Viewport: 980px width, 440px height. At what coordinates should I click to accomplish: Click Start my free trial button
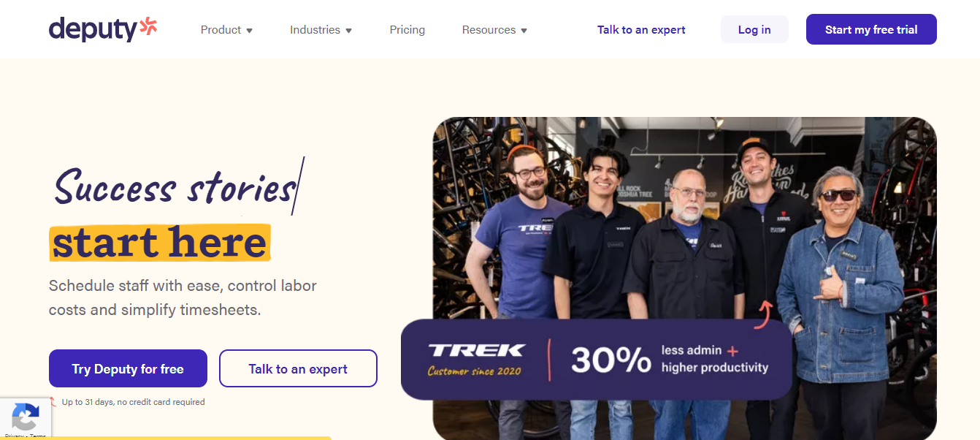[x=871, y=29]
